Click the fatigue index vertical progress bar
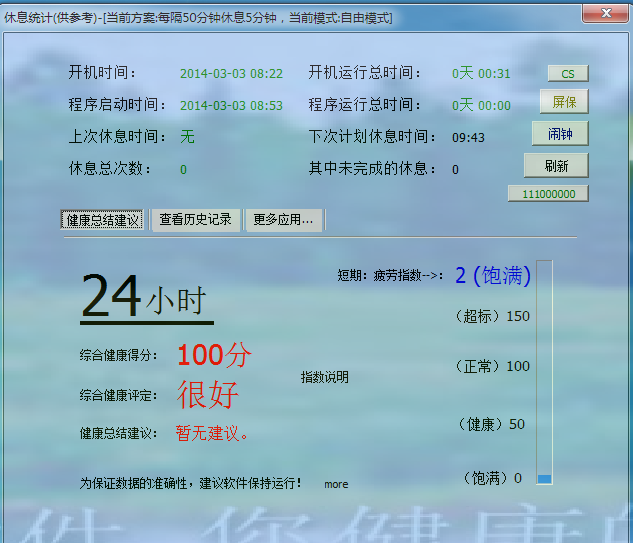Image resolution: width=633 pixels, height=543 pixels. (544, 372)
